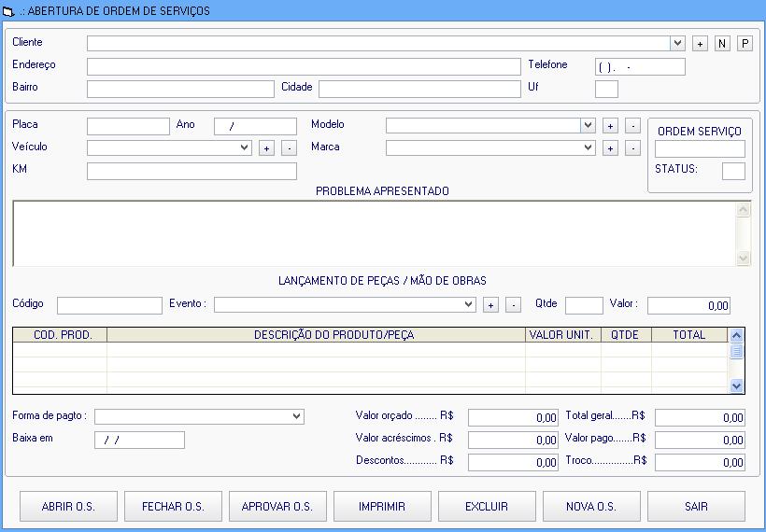Add a new Marca with plus button

point(610,147)
